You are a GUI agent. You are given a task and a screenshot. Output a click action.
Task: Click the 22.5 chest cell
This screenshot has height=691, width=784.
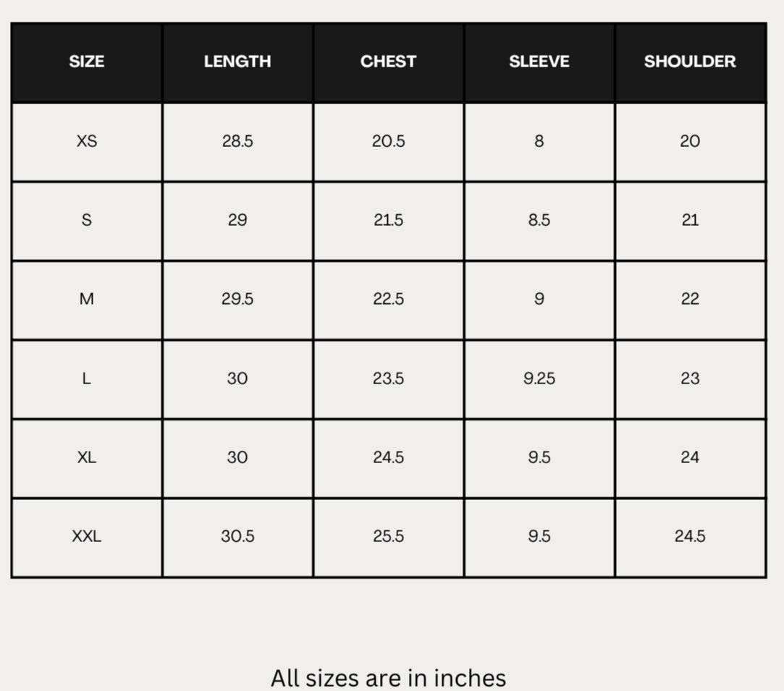(x=389, y=299)
